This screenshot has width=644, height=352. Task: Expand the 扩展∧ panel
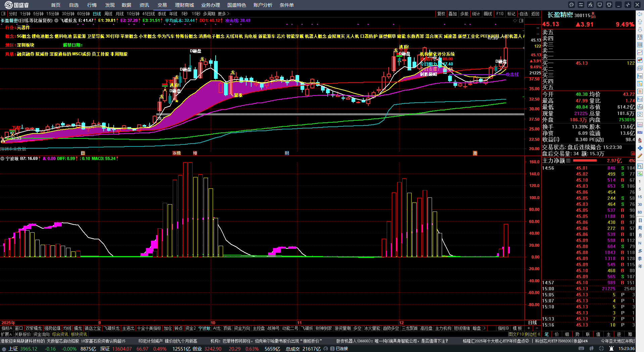click(6, 334)
